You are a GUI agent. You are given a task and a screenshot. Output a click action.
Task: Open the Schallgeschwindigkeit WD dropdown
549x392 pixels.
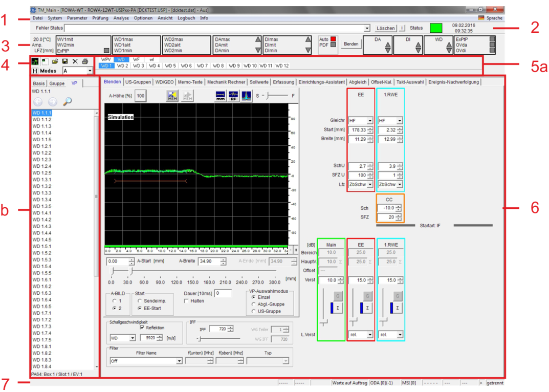click(x=133, y=338)
